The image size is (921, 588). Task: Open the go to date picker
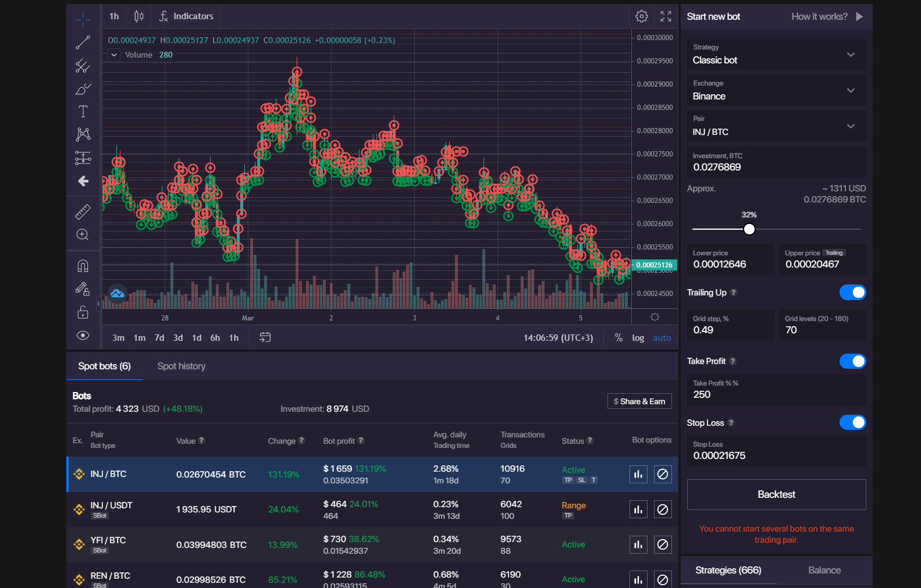(265, 337)
